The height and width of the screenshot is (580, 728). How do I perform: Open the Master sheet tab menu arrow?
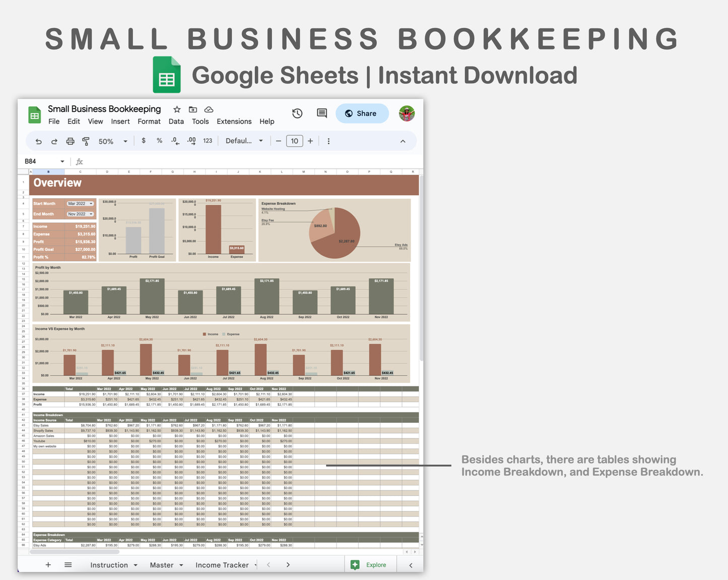click(x=180, y=564)
